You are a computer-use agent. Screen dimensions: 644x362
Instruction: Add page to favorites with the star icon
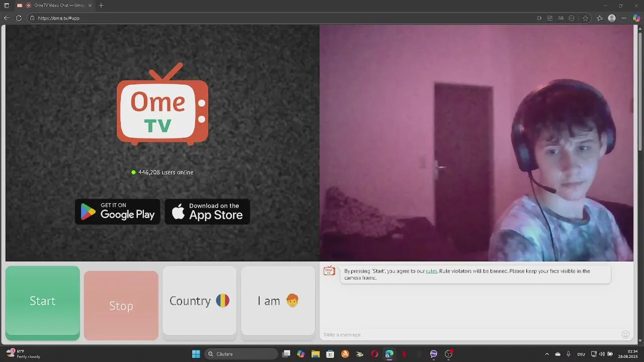point(586,18)
